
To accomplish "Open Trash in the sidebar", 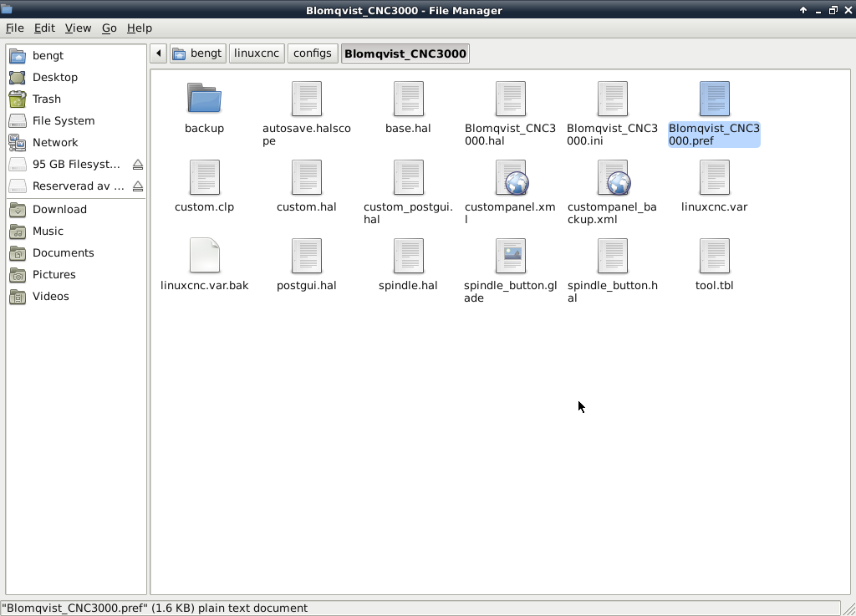I will [x=76, y=99].
